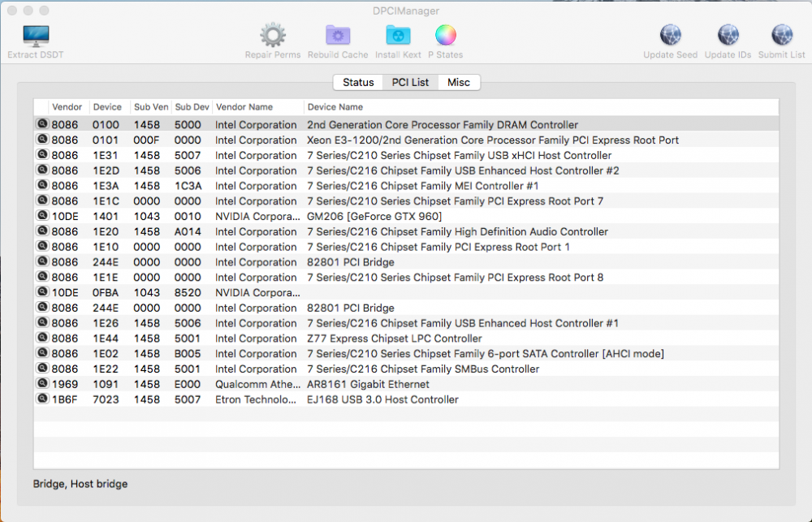812x522 pixels.
Task: Click magnifier icon next to AR8161 Gigabit Ethernet
Action: (x=42, y=383)
